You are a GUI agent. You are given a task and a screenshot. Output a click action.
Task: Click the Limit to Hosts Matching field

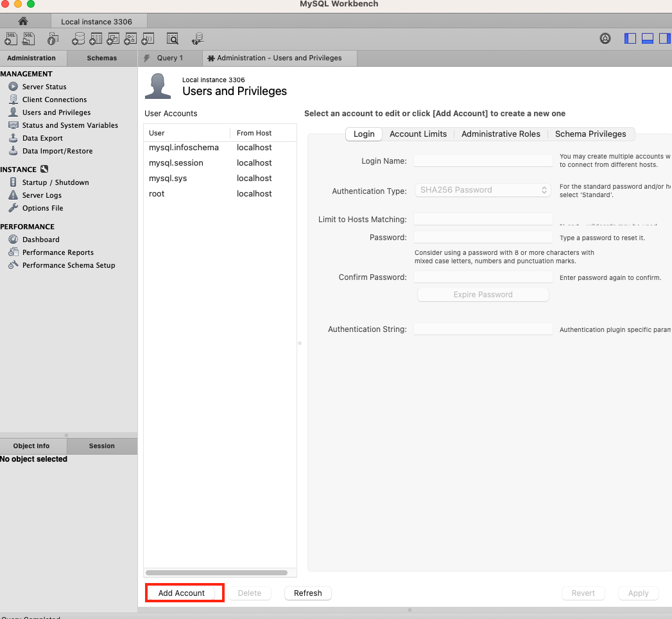(x=483, y=219)
